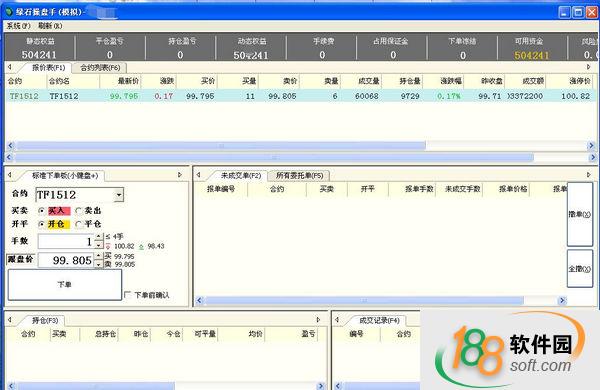Click the latest price 99.795 cell
This screenshot has height=390, width=600.
[x=124, y=96]
